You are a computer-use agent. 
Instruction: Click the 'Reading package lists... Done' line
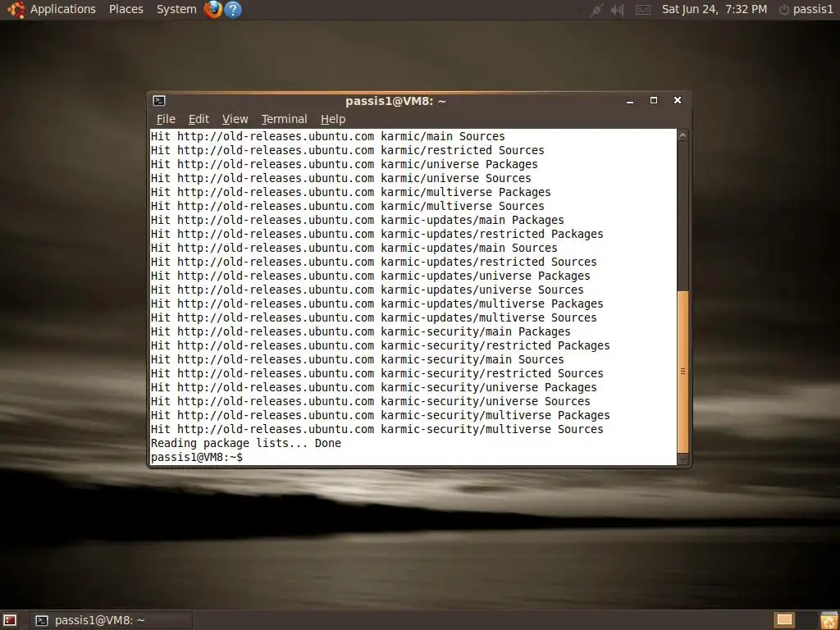click(246, 443)
